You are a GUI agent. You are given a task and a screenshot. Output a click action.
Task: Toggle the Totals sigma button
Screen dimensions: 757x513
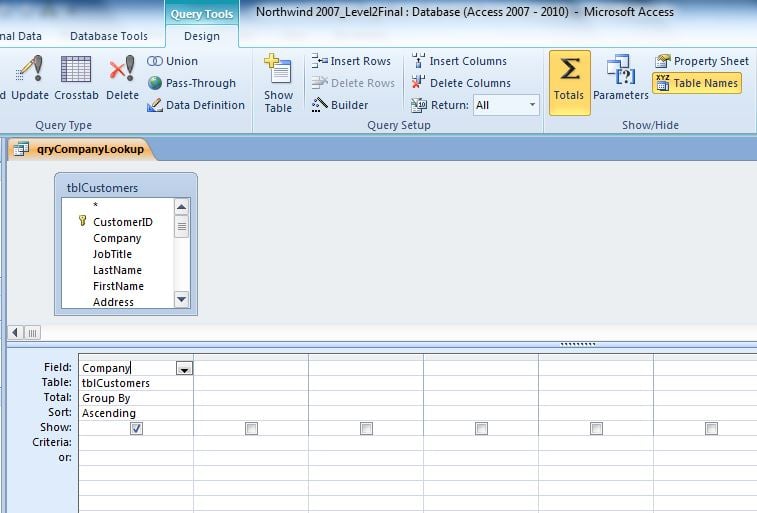(569, 83)
